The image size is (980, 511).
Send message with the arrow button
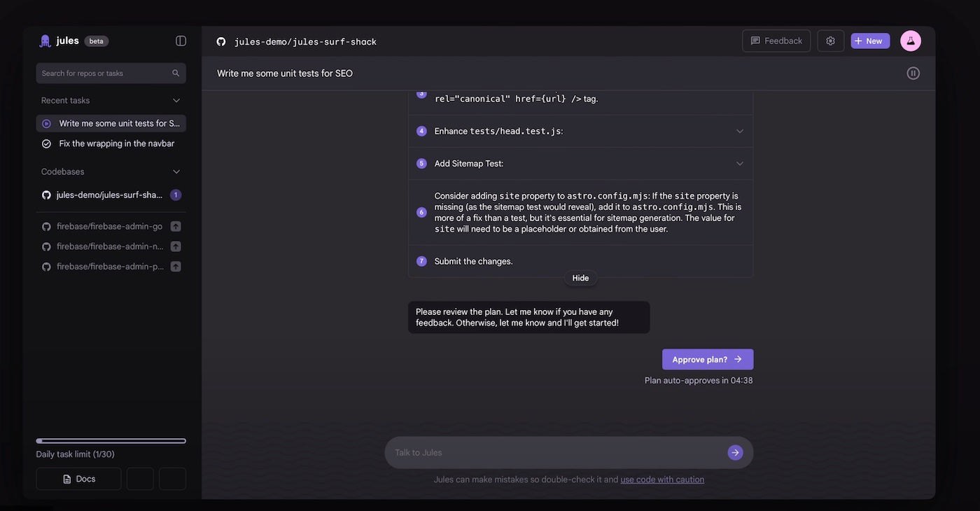735,452
